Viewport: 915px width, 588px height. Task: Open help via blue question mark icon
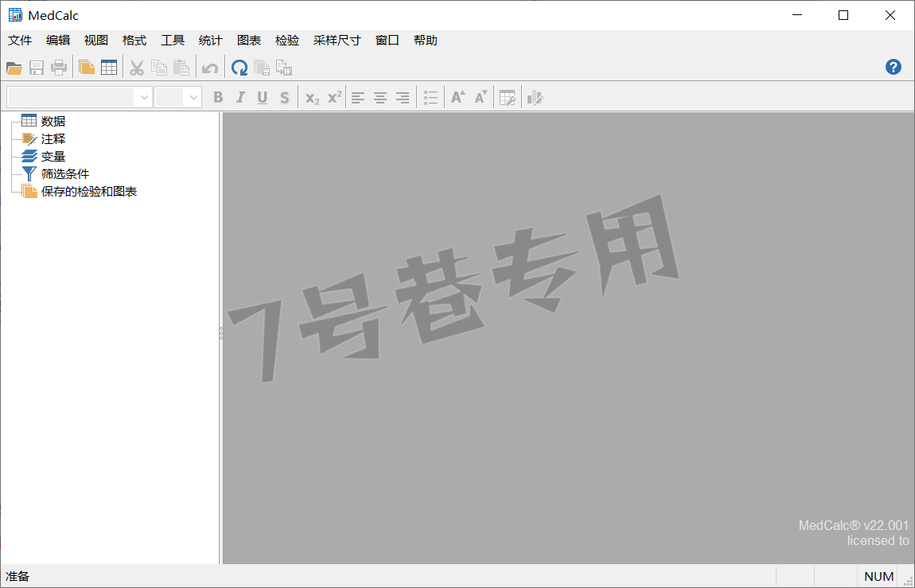tap(893, 67)
